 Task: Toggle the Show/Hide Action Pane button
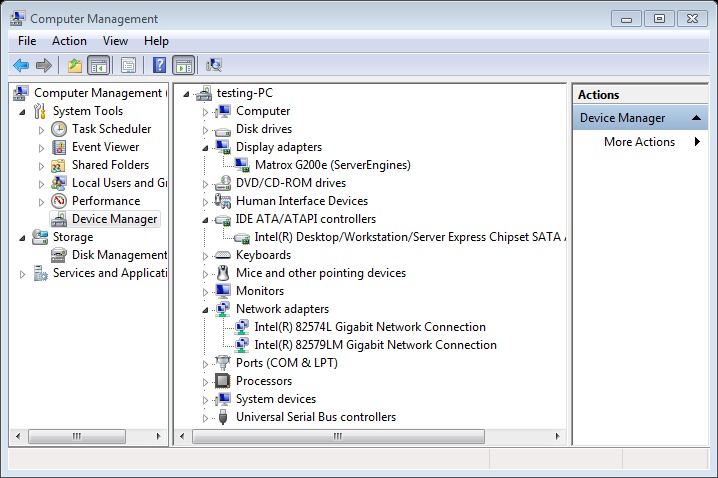click(x=183, y=66)
